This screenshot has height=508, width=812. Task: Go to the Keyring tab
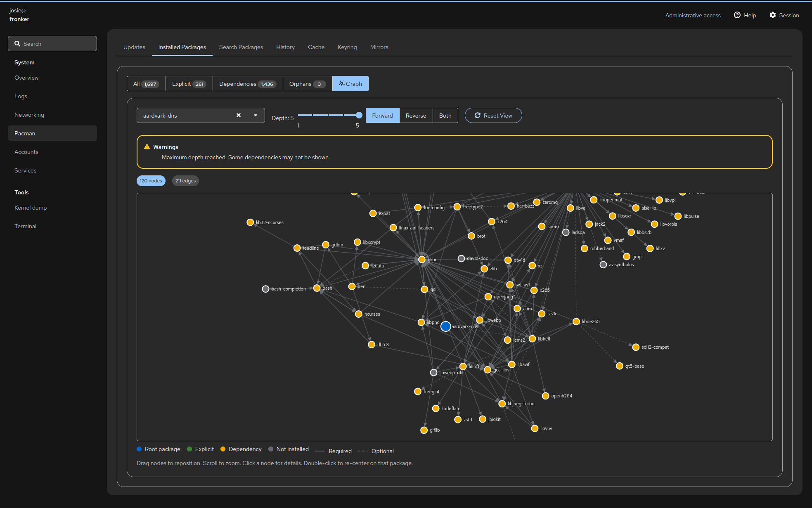click(x=347, y=47)
